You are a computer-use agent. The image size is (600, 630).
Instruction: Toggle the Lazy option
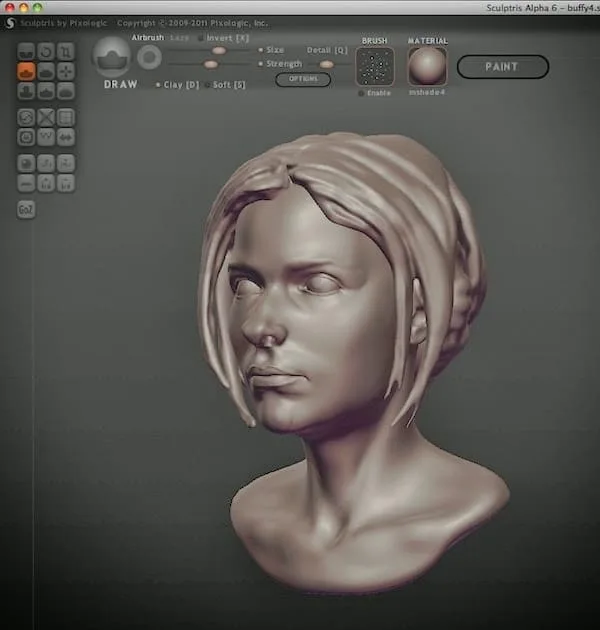tap(179, 37)
